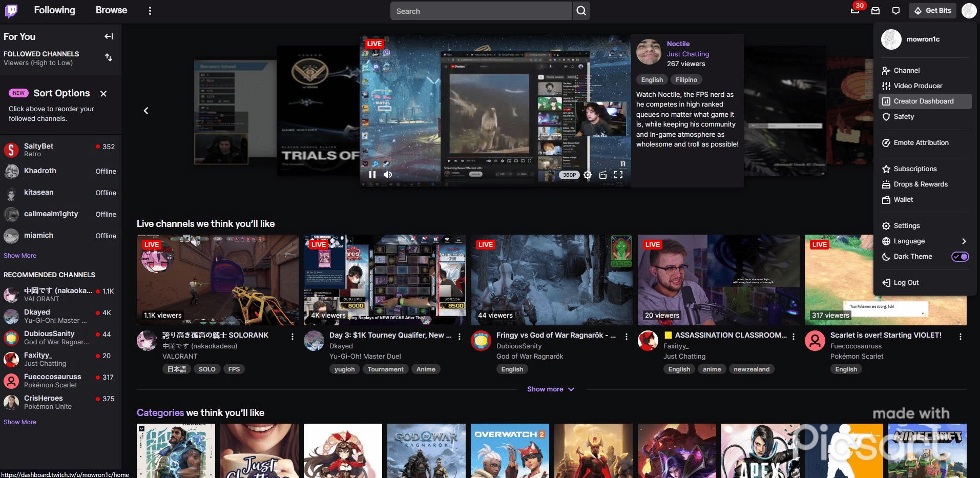The height and width of the screenshot is (478, 980).
Task: Reorder followed channels with the sort icon
Action: 109,57
